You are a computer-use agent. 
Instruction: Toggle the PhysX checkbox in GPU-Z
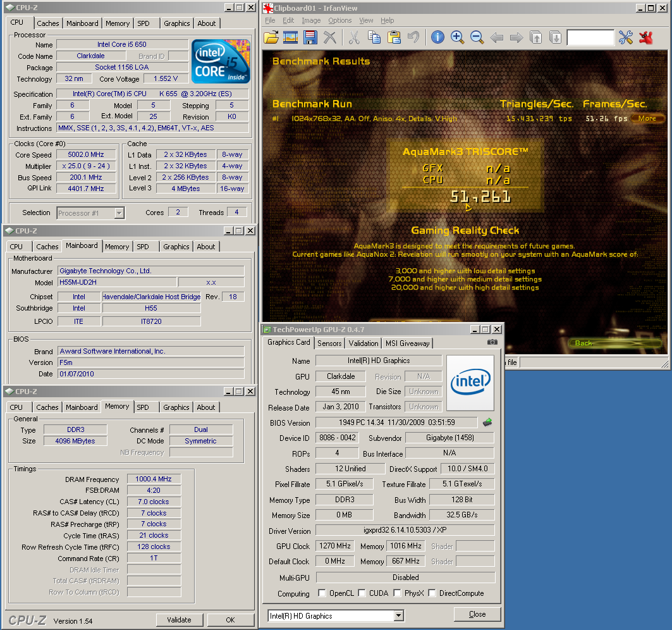tap(397, 593)
